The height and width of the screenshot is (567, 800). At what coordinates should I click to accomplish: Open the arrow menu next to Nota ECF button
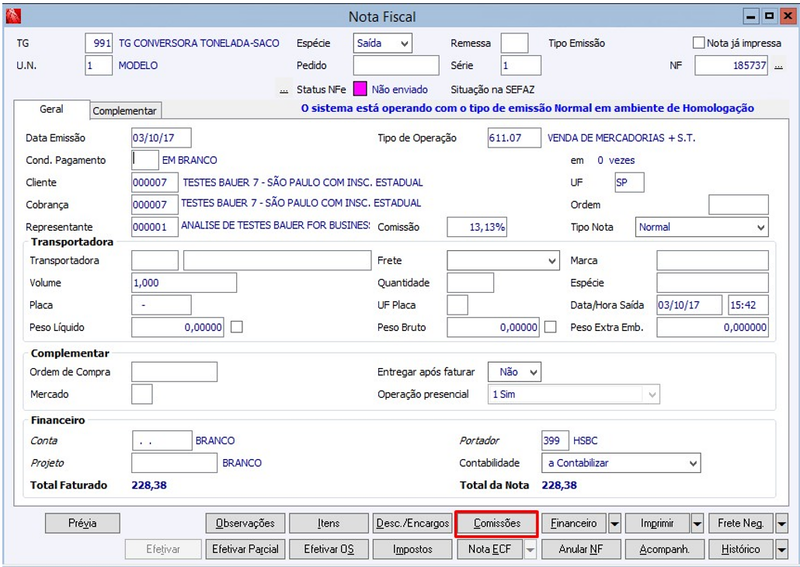531,549
